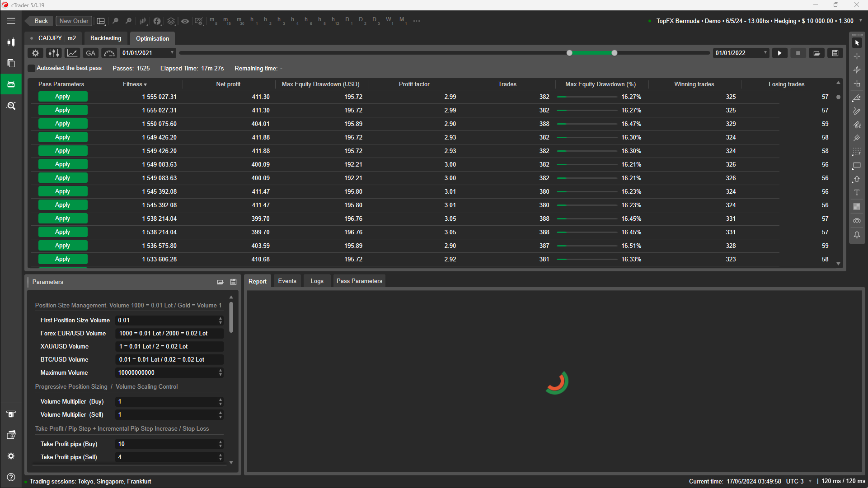Open the Logs tab
Screen dimensions: 868x488
[x=317, y=281]
